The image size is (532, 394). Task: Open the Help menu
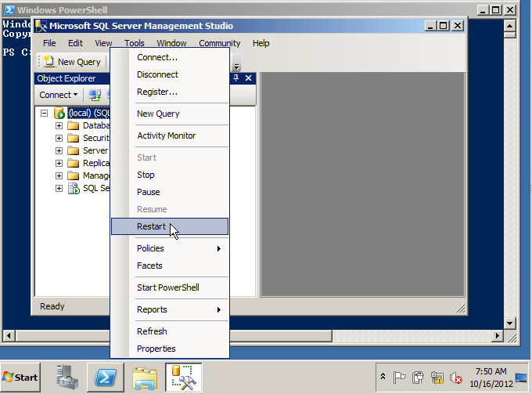pos(261,43)
